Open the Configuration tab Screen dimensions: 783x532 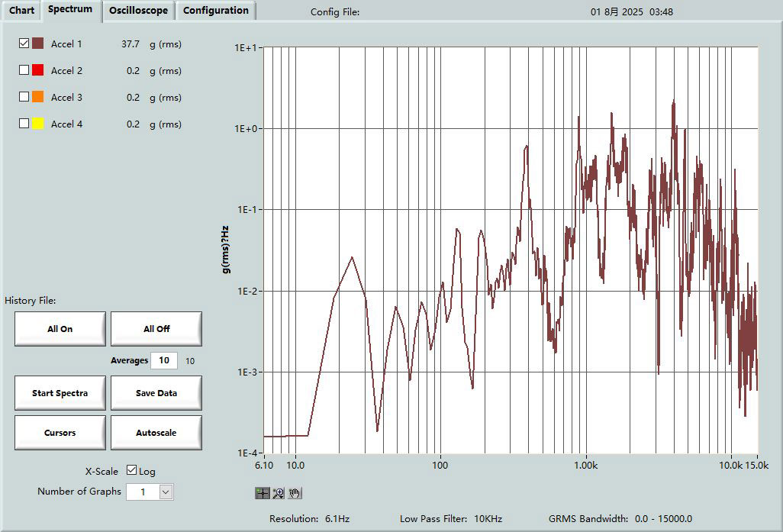(x=216, y=11)
